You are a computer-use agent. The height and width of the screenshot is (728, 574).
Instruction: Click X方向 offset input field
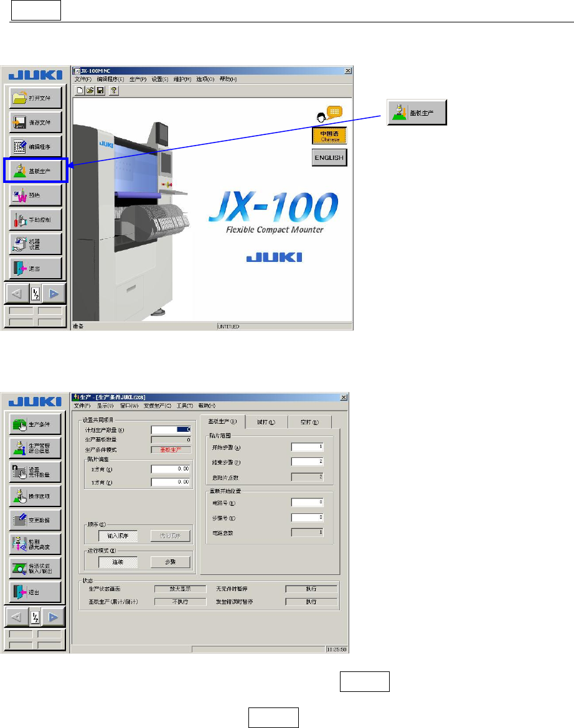coord(171,469)
